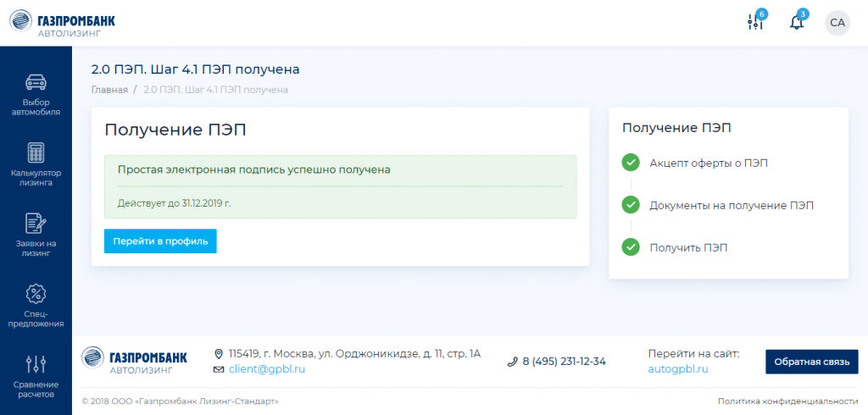Click the breadcrumb item 2.0 ПЭП. Шаг 4.1

[x=216, y=90]
